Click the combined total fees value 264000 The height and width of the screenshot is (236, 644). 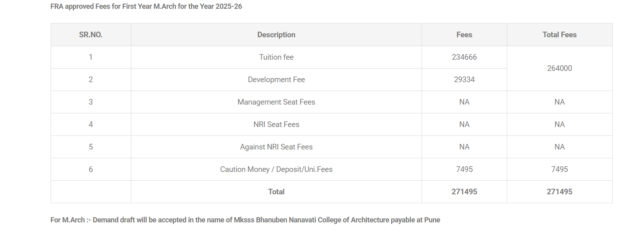(x=559, y=69)
